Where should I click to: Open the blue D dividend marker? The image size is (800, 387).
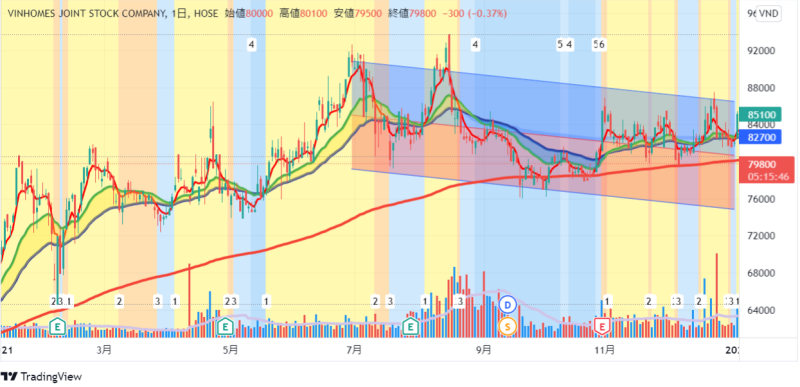(x=507, y=305)
